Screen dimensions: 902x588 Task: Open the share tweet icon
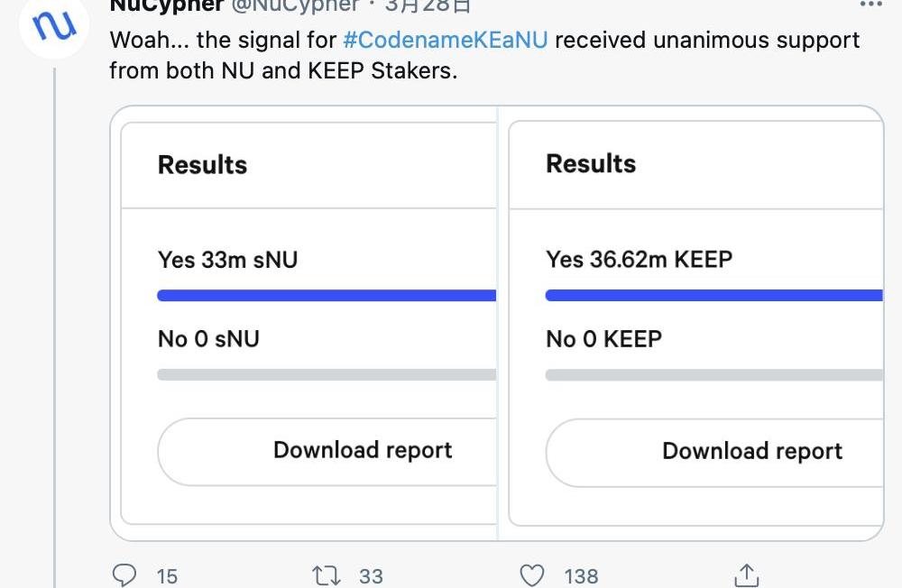pos(746,574)
